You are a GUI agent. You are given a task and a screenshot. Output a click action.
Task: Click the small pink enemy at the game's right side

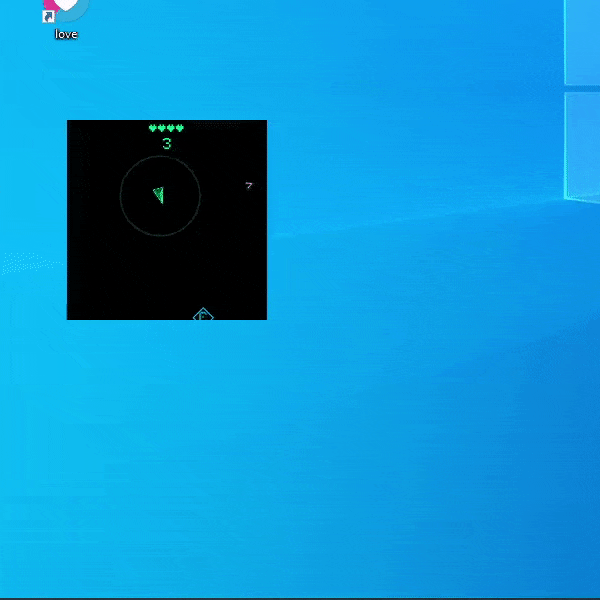(249, 186)
